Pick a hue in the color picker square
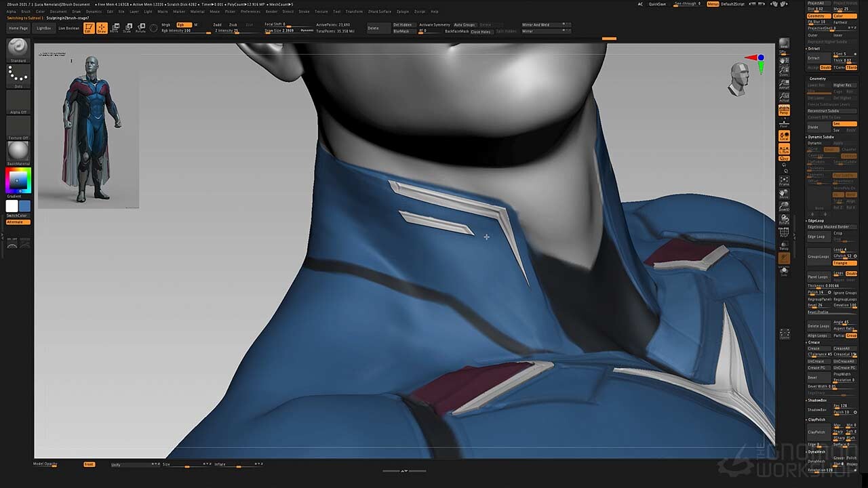868x488 pixels. 18,180
